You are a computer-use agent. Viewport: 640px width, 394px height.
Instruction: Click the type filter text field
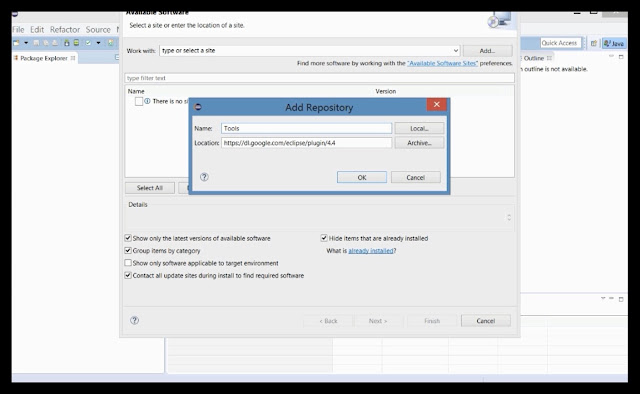tap(319, 78)
